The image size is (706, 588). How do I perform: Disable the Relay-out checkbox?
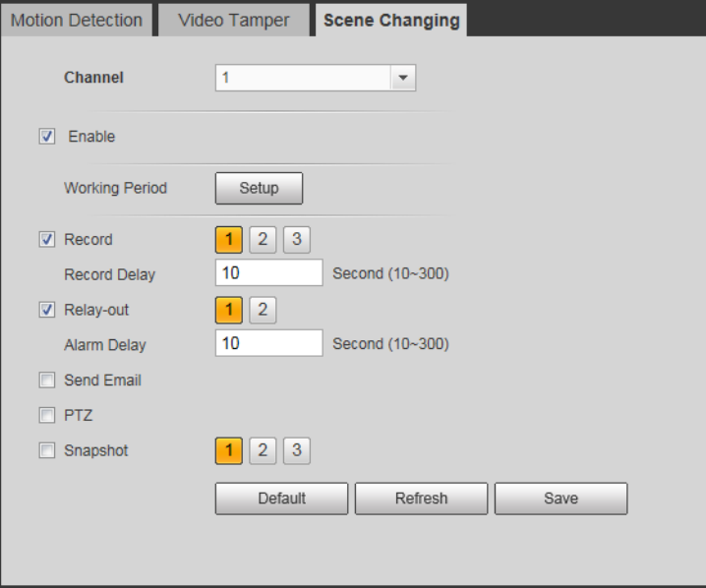(47, 310)
